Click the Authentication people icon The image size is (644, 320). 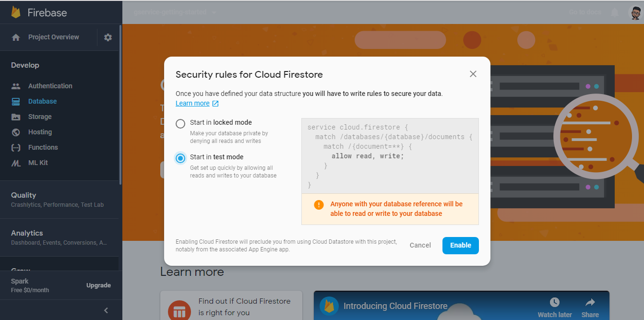[x=16, y=86]
